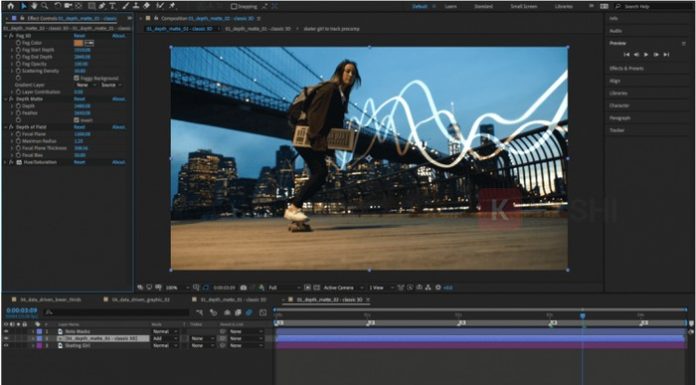Image resolution: width=696 pixels, height=385 pixels.
Task: Open the Effects & Presets panel
Action: [x=626, y=68]
